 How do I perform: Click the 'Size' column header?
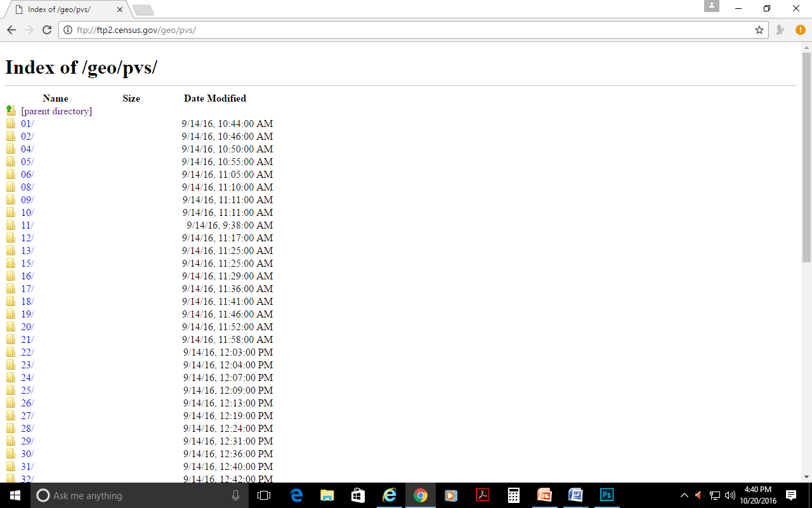click(131, 98)
